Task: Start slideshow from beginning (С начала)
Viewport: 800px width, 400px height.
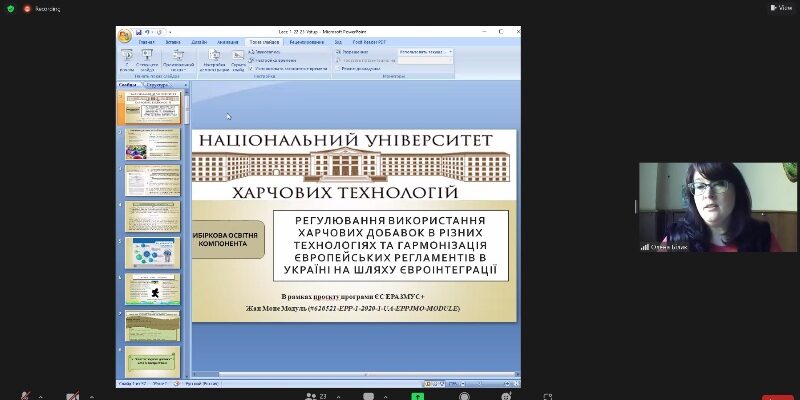Action: point(127,60)
